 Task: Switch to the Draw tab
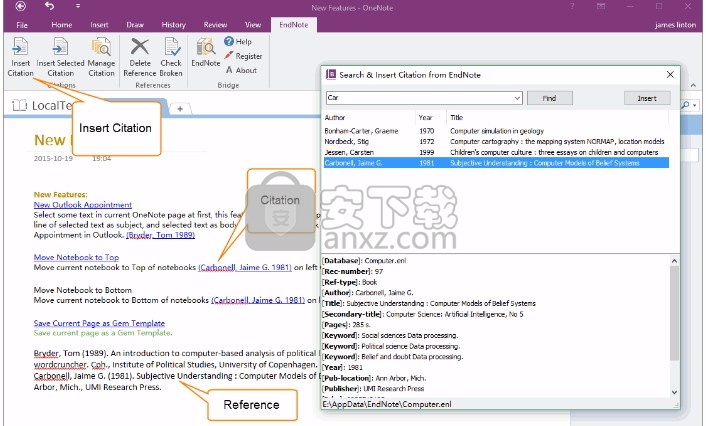click(x=135, y=25)
